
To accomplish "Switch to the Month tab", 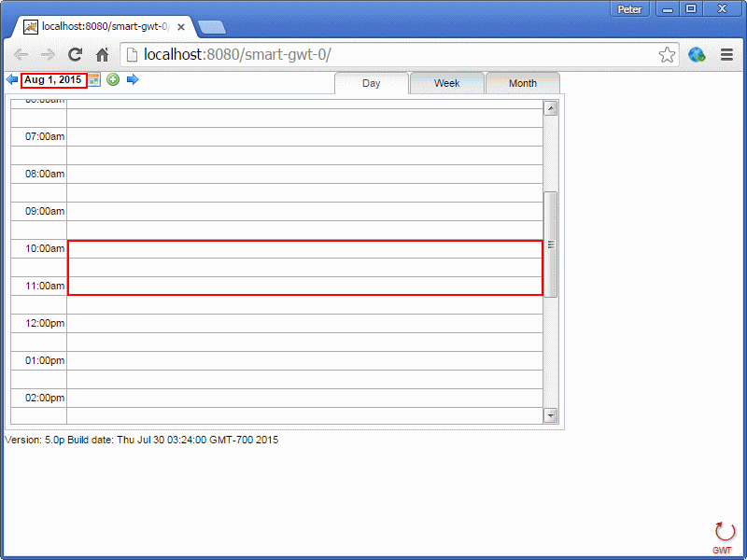I will [x=522, y=84].
